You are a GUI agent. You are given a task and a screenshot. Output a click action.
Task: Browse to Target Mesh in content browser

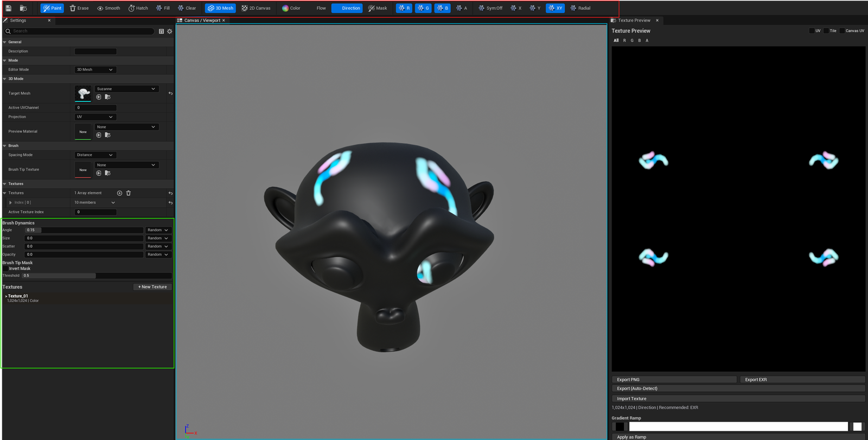pos(107,97)
